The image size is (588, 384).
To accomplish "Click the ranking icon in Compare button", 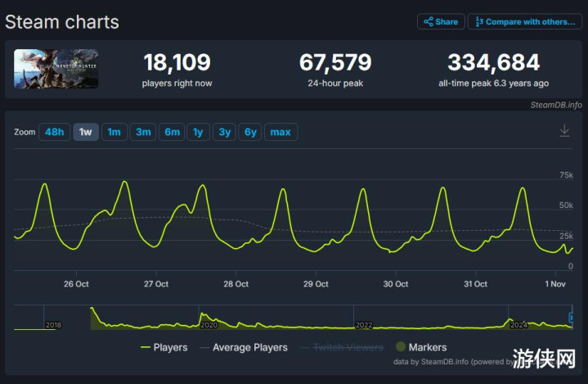I will 479,21.
